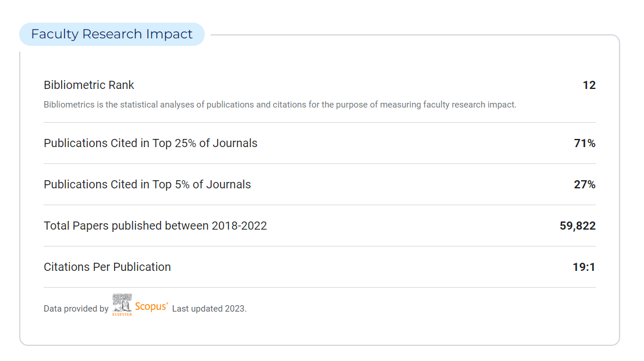Click the 59,822 total papers figure

tap(577, 226)
